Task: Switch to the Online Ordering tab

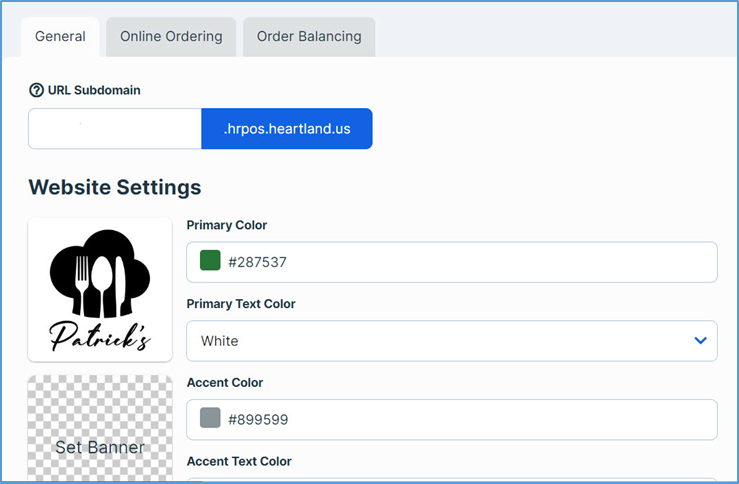Action: click(x=171, y=37)
